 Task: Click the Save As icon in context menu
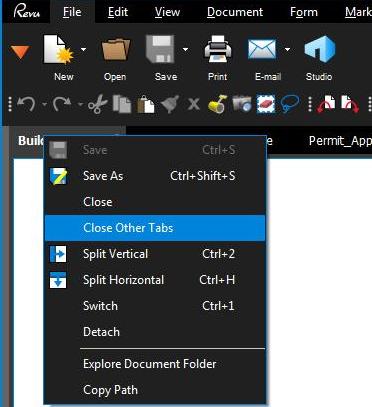[58, 176]
